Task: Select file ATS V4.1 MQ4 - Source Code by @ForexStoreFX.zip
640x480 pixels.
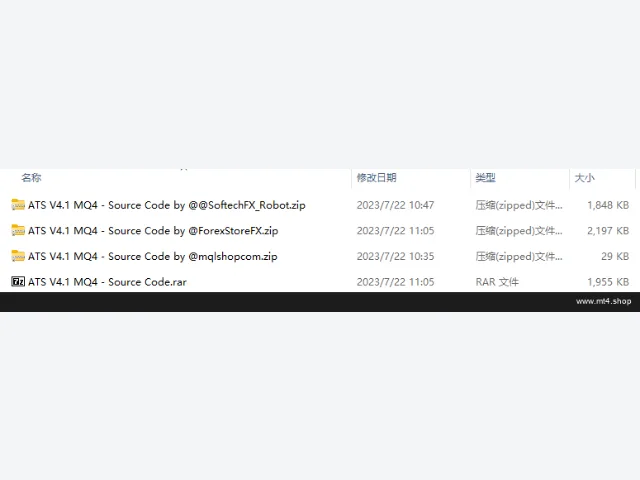Action: point(153,231)
